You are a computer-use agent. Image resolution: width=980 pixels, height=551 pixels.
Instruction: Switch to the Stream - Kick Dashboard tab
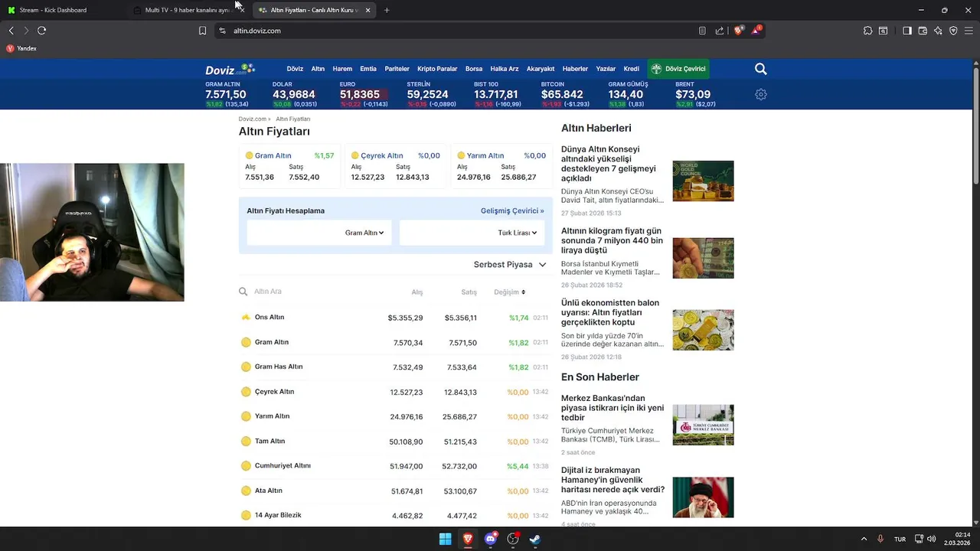[x=61, y=10]
